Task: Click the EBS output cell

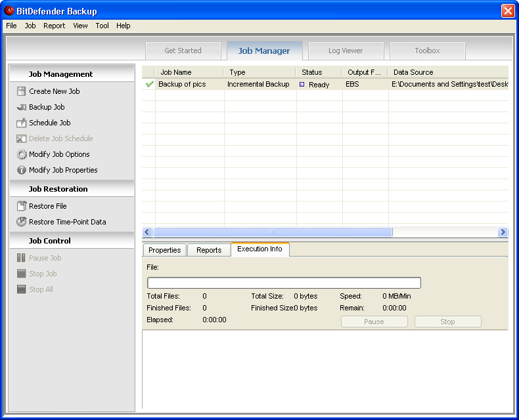Action: click(x=352, y=85)
